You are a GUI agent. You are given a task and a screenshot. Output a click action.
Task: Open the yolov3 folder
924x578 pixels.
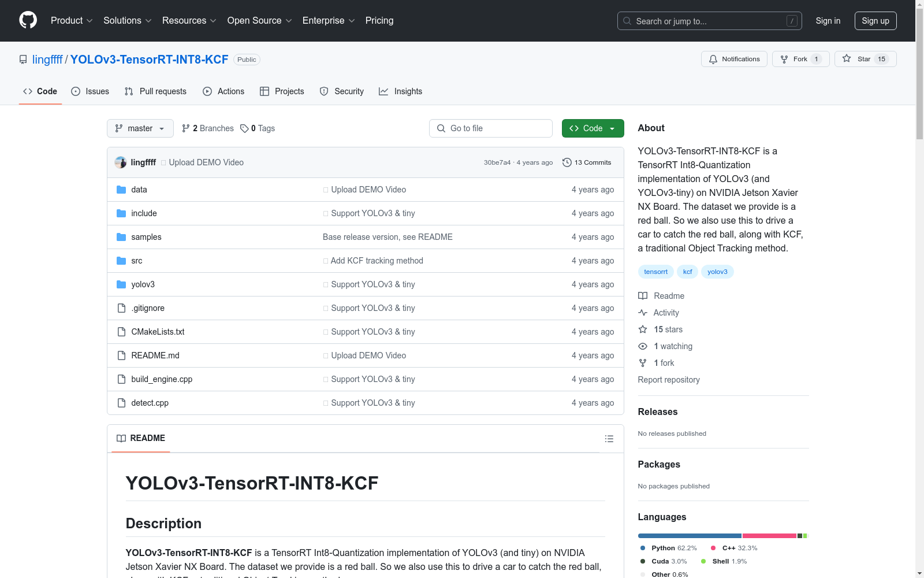[x=143, y=284]
